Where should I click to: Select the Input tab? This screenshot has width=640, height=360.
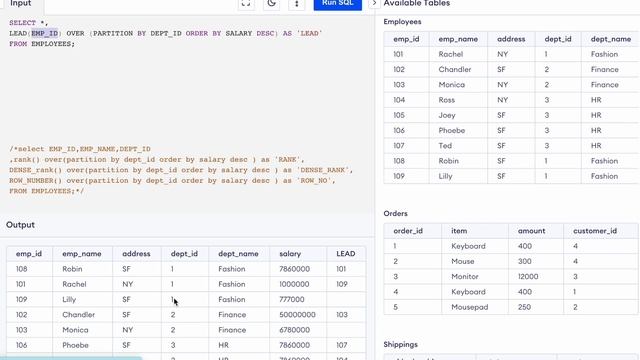click(21, 3)
